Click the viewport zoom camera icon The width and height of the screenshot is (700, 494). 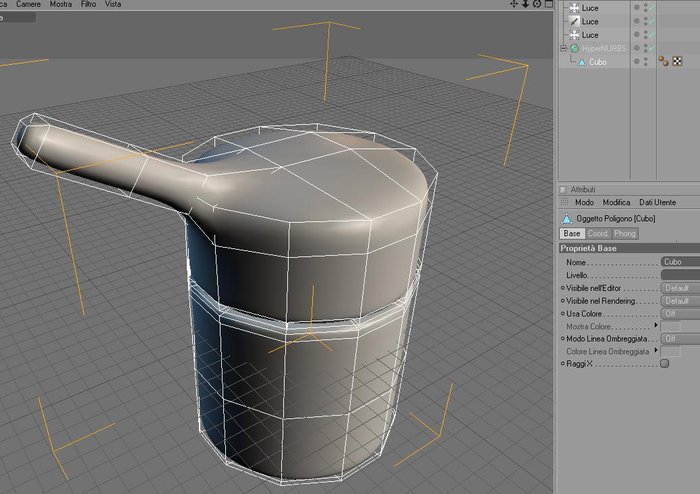coord(525,4)
